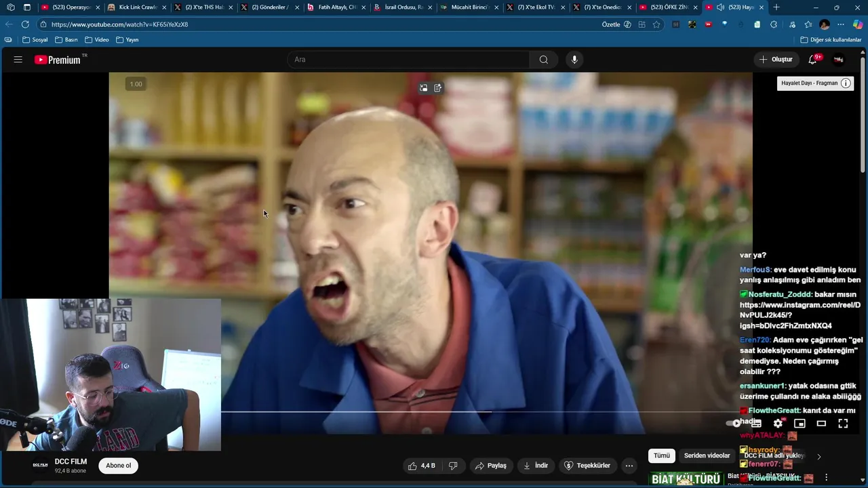Open Yayın bookmarks folder
This screenshot has height=488, width=868.
click(x=127, y=40)
